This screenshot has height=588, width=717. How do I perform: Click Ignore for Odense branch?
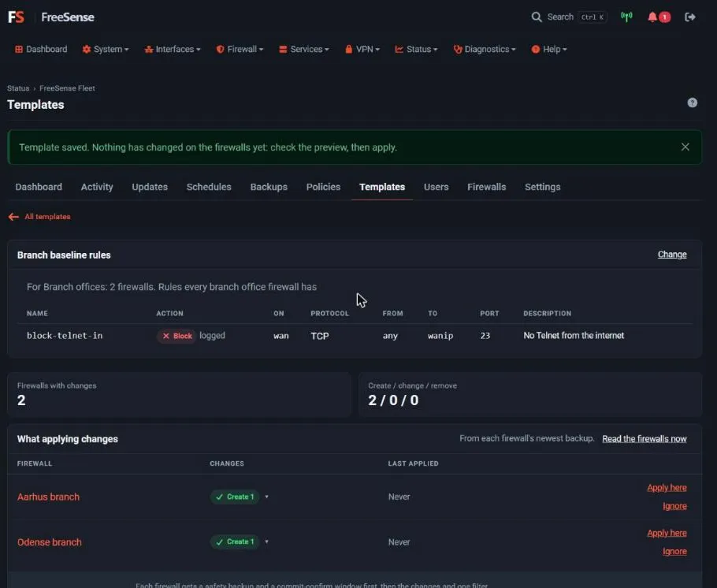click(x=675, y=552)
